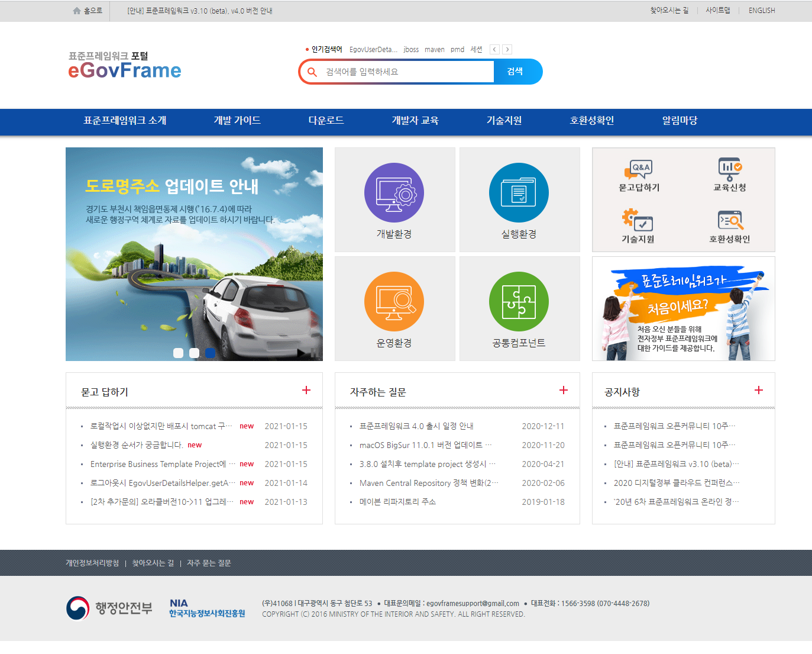Open the 알림마당 menu
Screen dimensions: 812x654
680,121
